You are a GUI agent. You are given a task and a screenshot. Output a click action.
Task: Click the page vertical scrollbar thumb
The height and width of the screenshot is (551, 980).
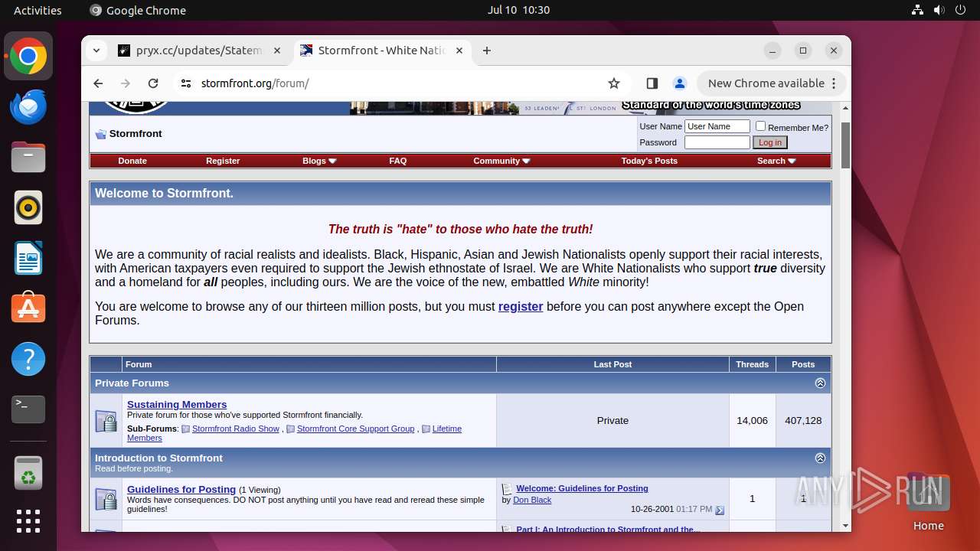845,145
